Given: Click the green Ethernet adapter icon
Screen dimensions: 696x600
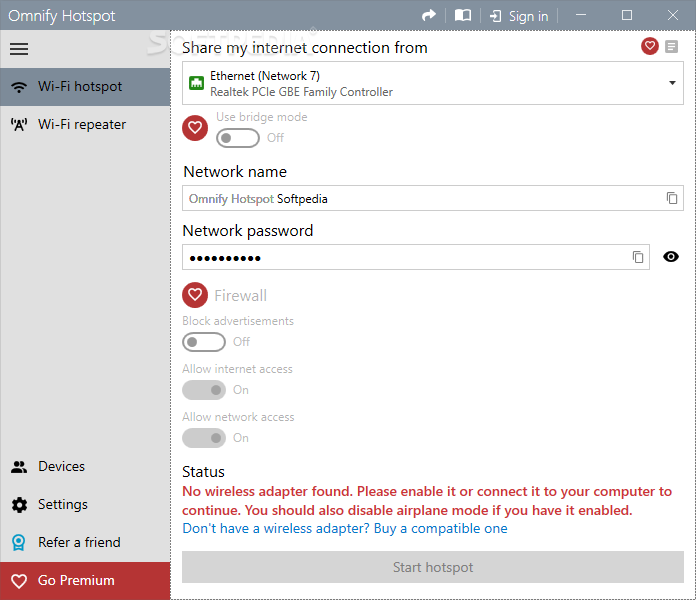Looking at the screenshot, I should [x=197, y=83].
